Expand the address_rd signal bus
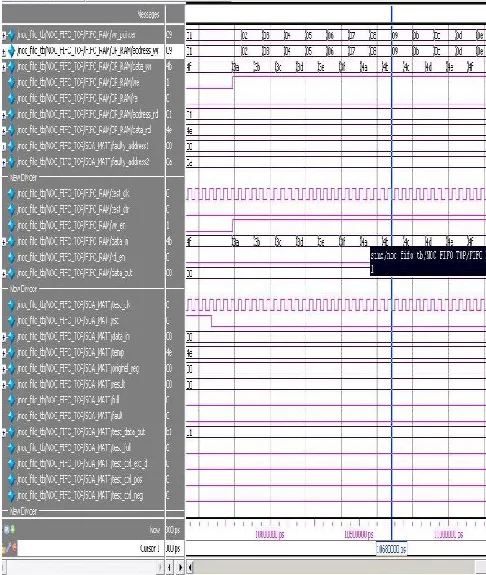Viewport: 486px width, 575px height. (4, 115)
